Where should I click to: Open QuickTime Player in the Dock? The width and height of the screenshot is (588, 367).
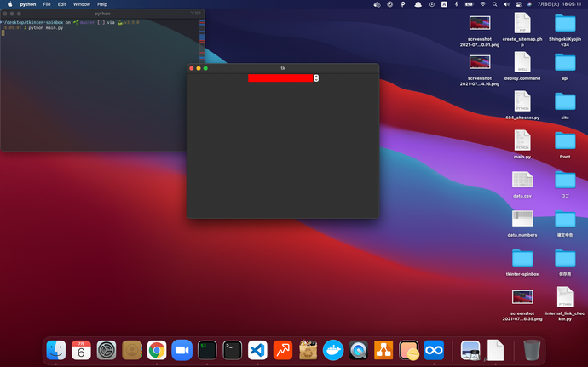pyautogui.click(x=358, y=350)
